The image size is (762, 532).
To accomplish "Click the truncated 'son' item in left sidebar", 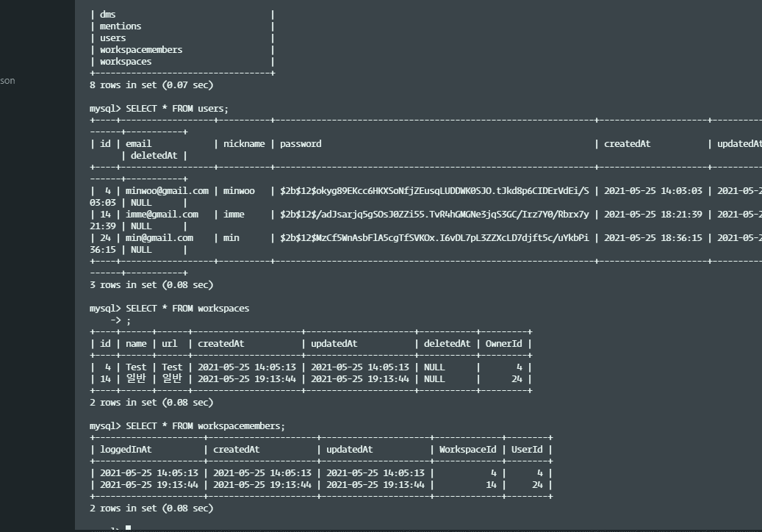I will pos(7,81).
